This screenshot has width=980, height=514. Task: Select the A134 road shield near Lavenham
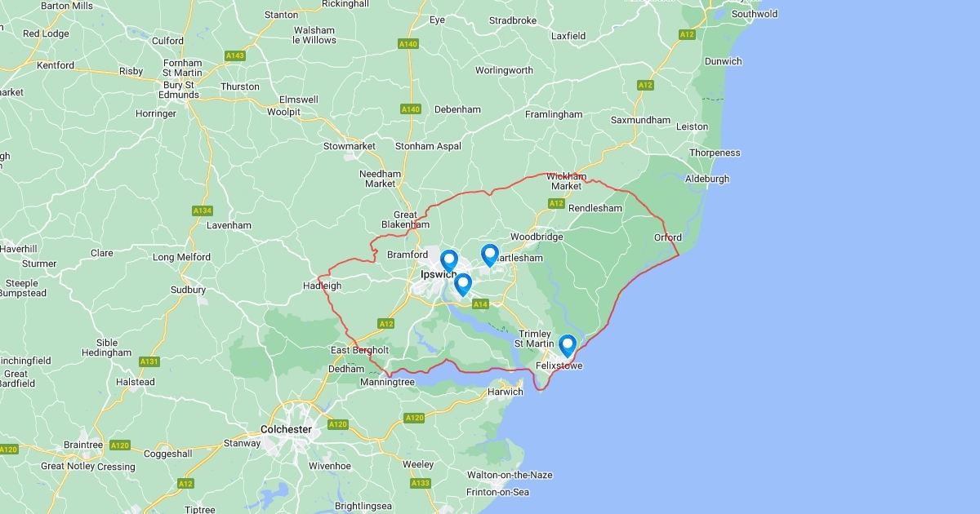[x=203, y=210]
